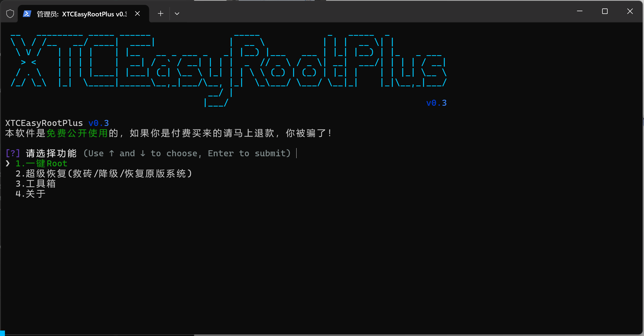Click the blue v0.3 beside XTCEasyRootPlus text line
This screenshot has width=644, height=336.
click(99, 123)
